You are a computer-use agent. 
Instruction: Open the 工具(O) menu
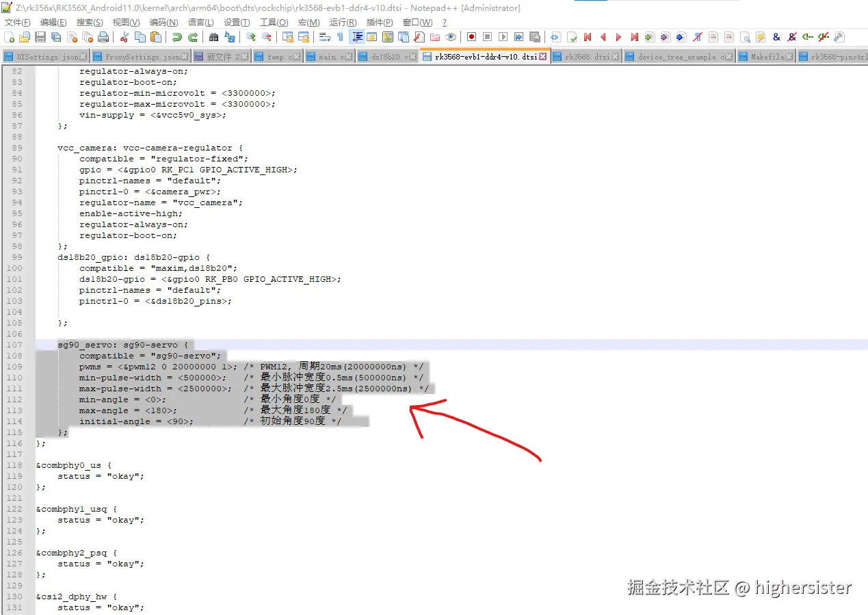(x=274, y=23)
